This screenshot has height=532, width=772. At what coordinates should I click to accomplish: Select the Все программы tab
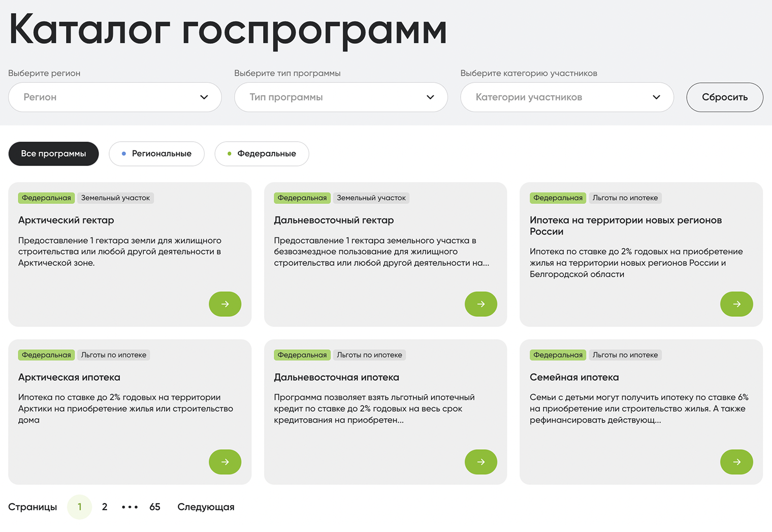(53, 154)
